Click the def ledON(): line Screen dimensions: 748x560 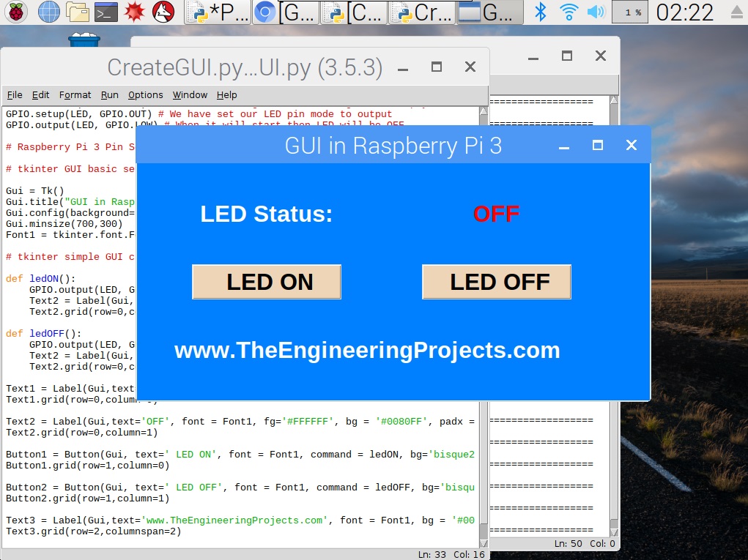[x=40, y=278]
